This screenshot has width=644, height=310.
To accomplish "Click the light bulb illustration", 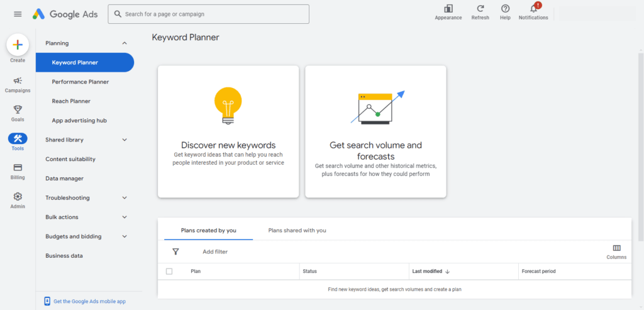I will click(228, 106).
